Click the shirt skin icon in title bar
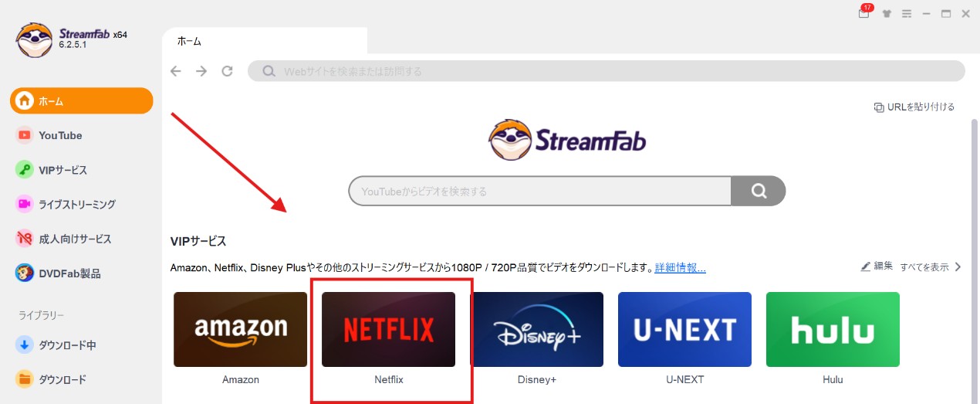This screenshot has height=404, width=980. click(887, 14)
